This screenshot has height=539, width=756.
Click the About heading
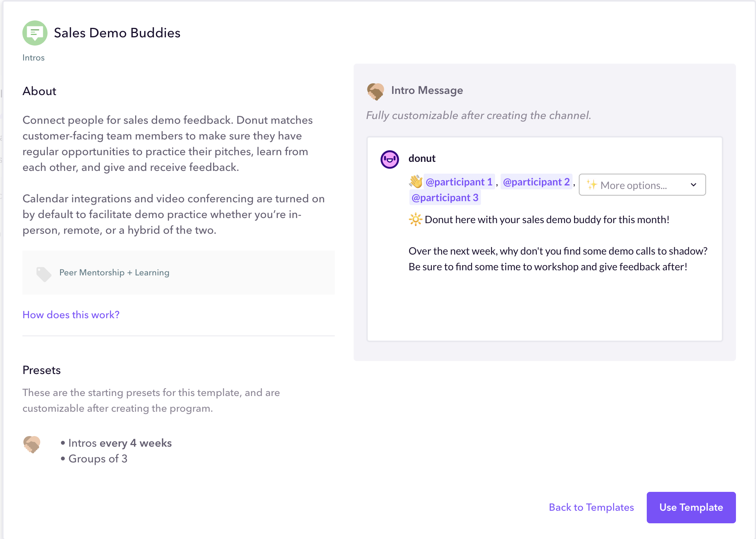pos(39,91)
